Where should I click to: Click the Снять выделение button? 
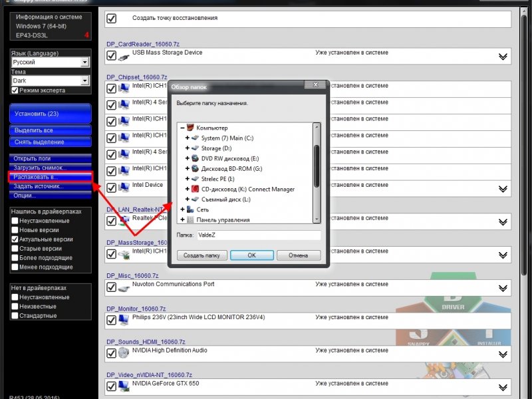click(x=51, y=142)
